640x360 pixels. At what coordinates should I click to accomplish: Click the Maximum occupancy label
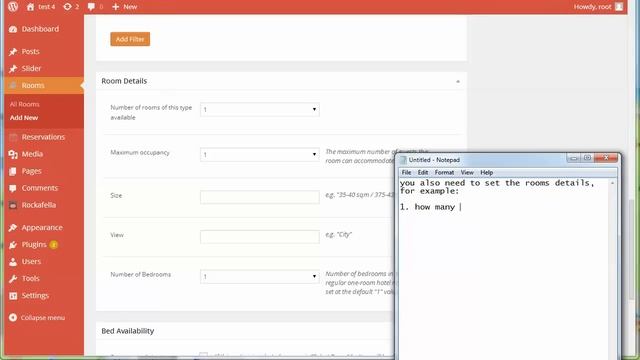tap(140, 153)
